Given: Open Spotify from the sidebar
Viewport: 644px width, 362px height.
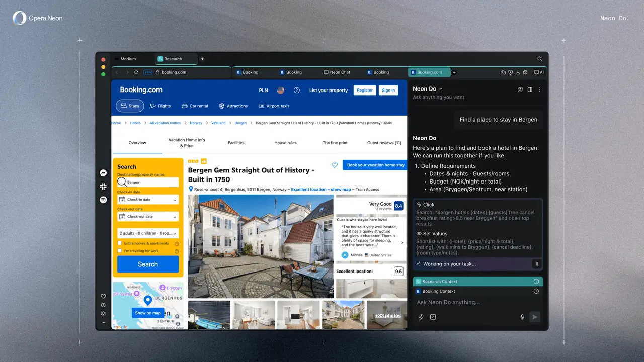Looking at the screenshot, I should [x=103, y=200].
